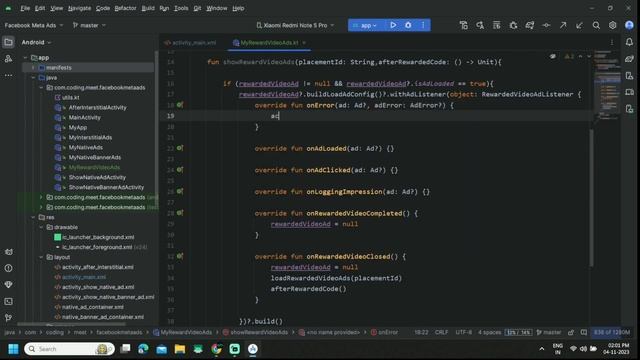640x360 pixels.
Task: Click override gutter icon beside onAdLoaded
Action: click(180, 148)
